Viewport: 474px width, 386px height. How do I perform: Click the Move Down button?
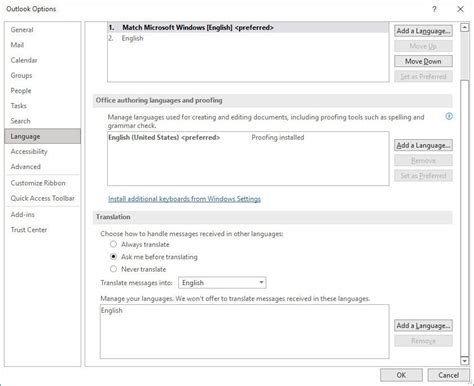(x=423, y=61)
